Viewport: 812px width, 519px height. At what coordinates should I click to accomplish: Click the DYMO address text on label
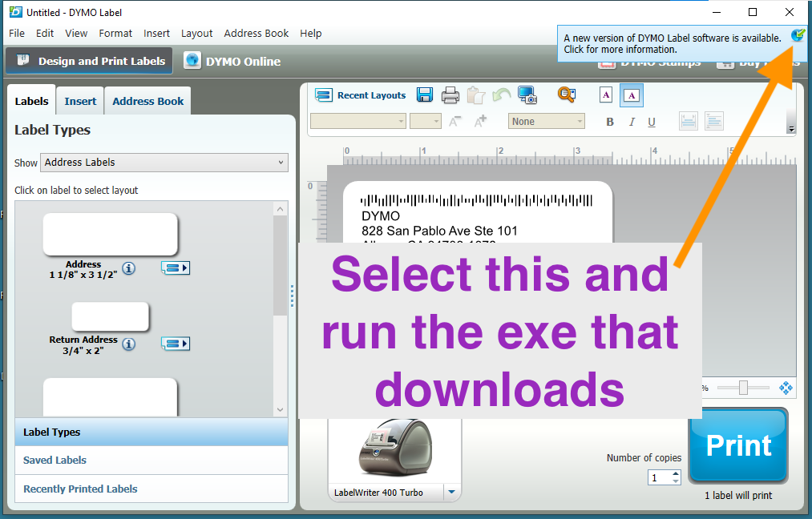click(x=381, y=215)
